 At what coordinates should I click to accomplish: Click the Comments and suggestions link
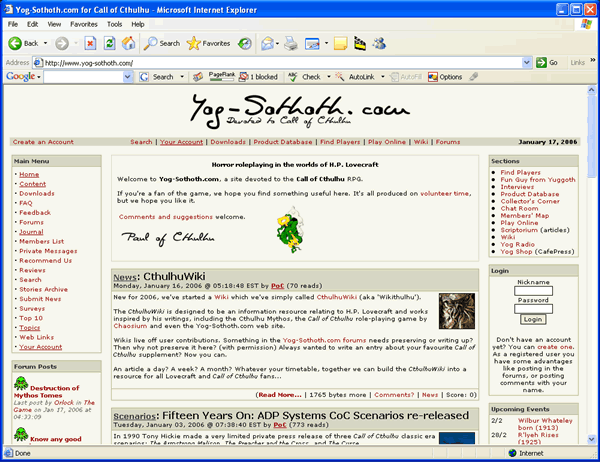(x=165, y=217)
